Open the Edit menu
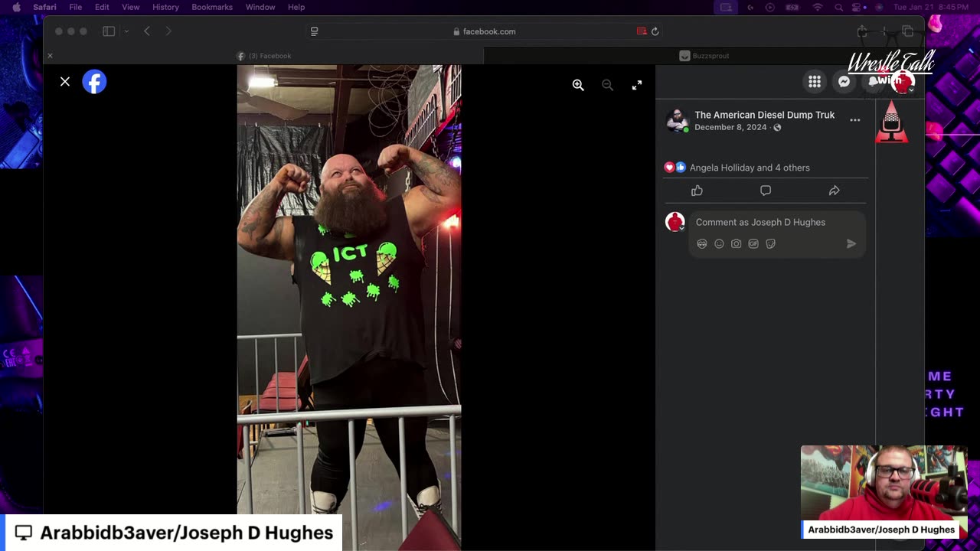Screen dimensions: 980x551 click(x=102, y=7)
